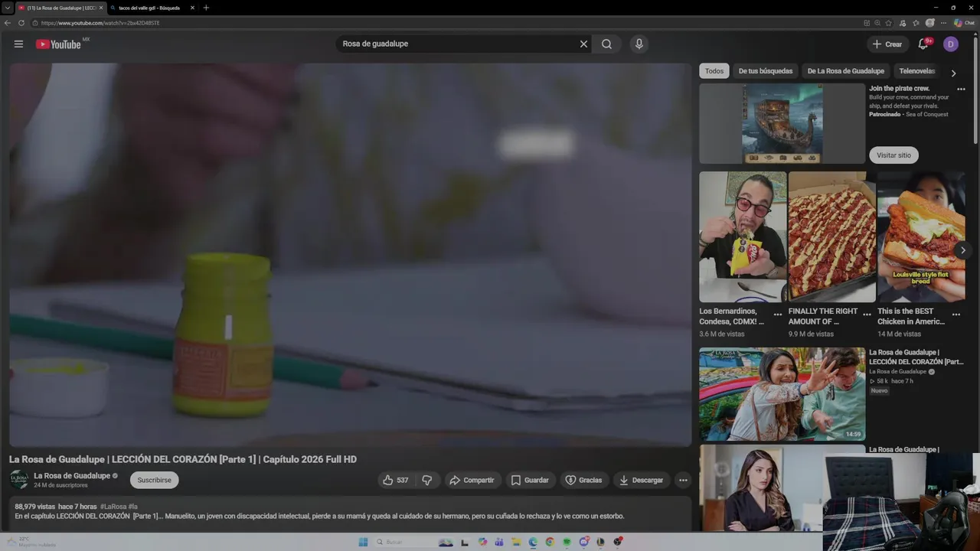
Task: Subscribe to La Rosa de Guadalupe
Action: 154,480
